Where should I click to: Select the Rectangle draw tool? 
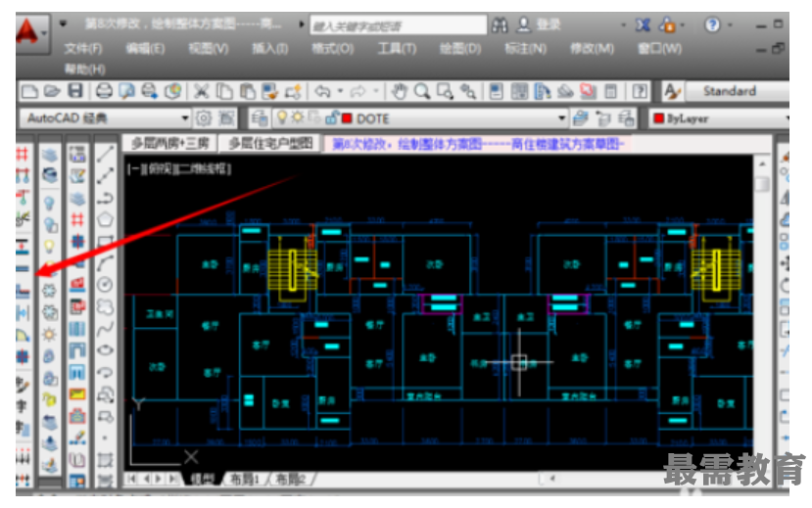click(x=106, y=241)
